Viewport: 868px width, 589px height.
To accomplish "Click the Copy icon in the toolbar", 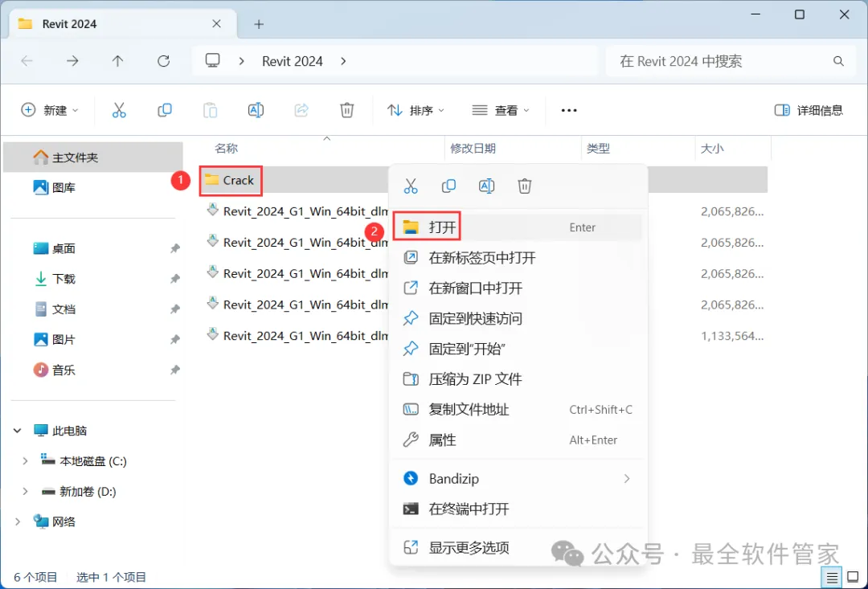I will (x=165, y=110).
